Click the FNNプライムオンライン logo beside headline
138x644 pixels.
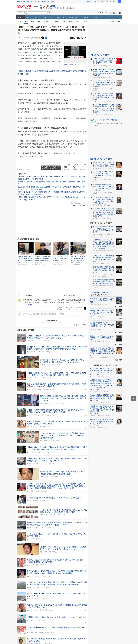pyautogui.click(x=77, y=38)
